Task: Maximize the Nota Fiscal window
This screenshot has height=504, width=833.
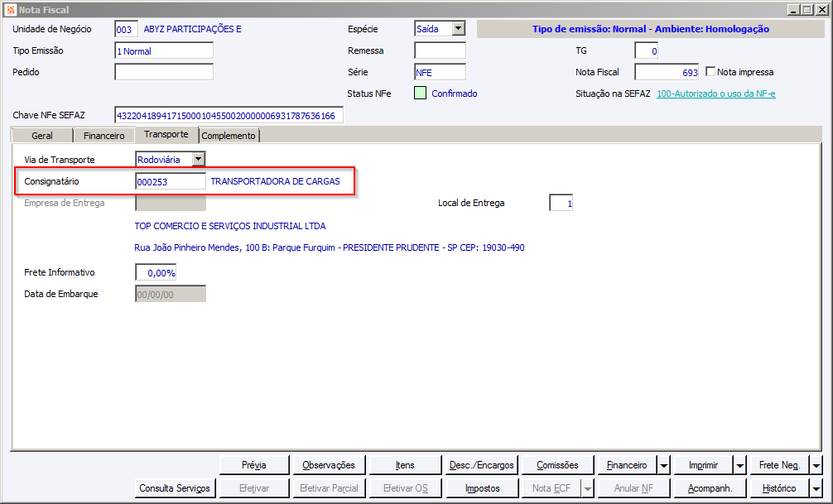Action: click(807, 10)
